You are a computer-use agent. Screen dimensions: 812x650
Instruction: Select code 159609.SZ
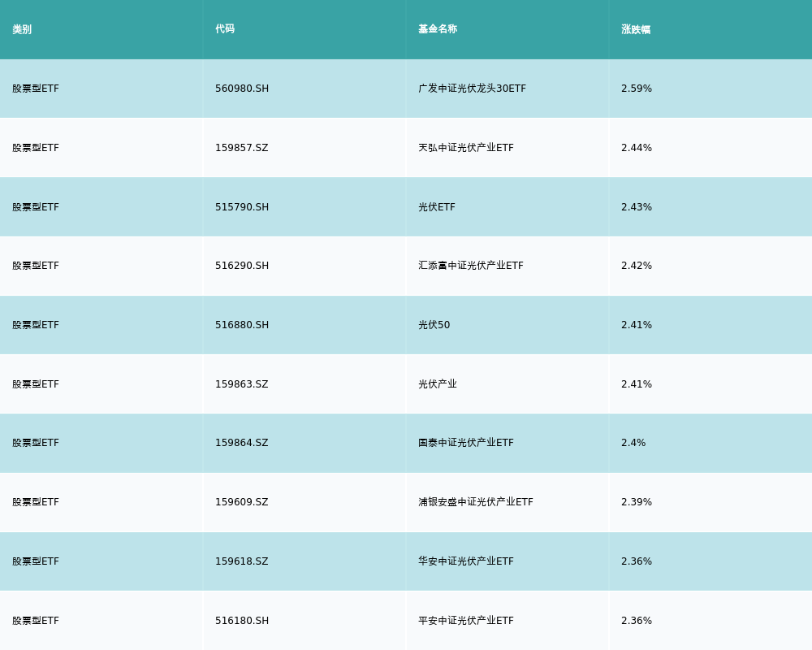pos(242,502)
